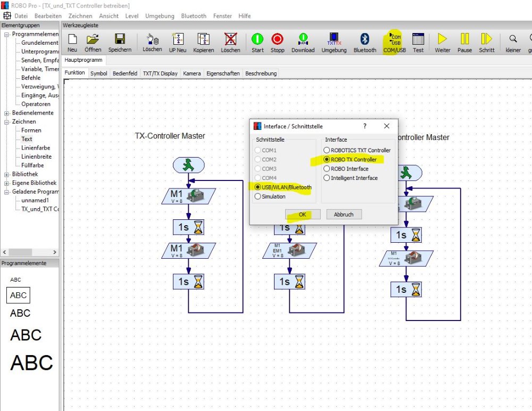This screenshot has width=532, height=411.
Task: Select the smallest ABC text sample
Action: tap(15, 280)
